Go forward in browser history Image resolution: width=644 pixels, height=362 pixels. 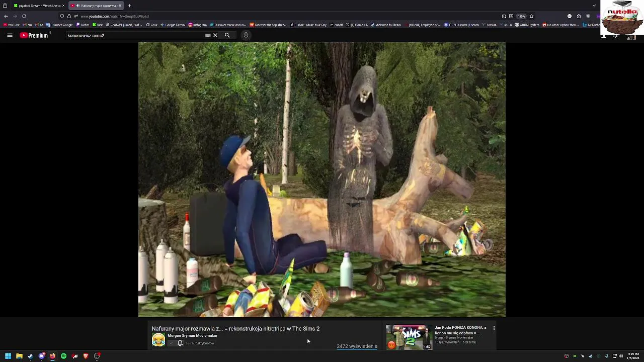(15, 16)
